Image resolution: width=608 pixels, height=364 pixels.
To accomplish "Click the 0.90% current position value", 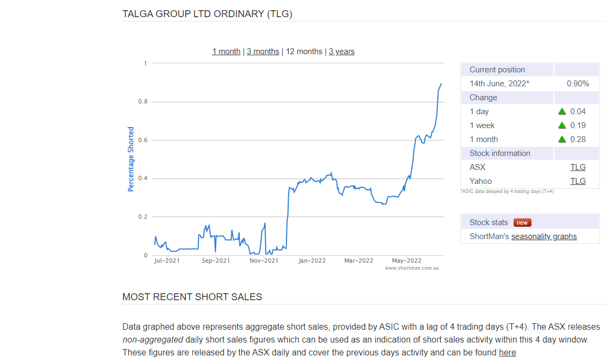I will (577, 84).
